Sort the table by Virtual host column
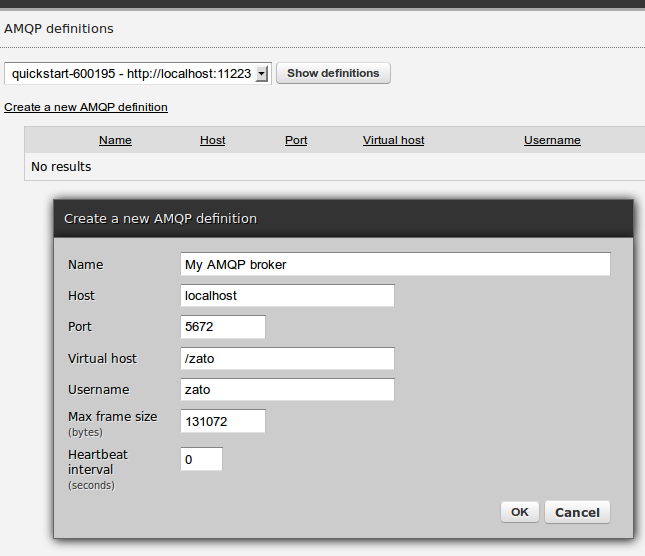The height and width of the screenshot is (556, 645). 393,140
